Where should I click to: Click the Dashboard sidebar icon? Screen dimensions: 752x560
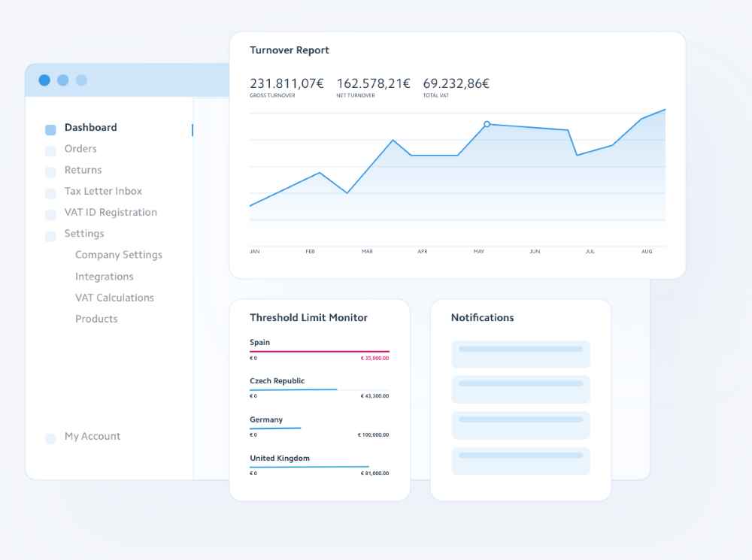point(50,129)
